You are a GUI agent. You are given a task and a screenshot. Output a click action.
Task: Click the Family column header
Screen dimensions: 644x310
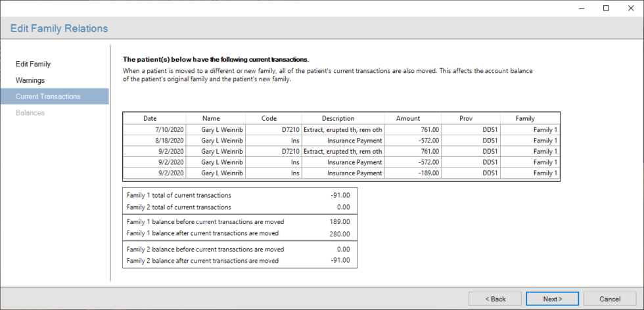(x=525, y=118)
